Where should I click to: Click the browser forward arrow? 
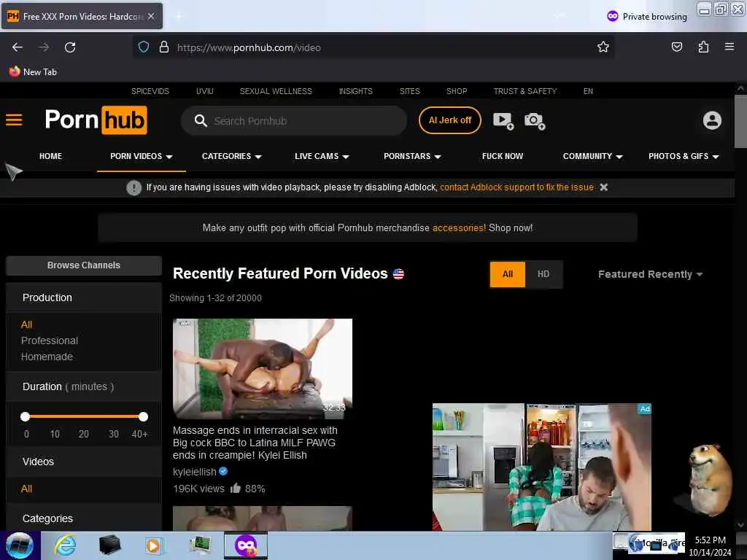tap(43, 47)
